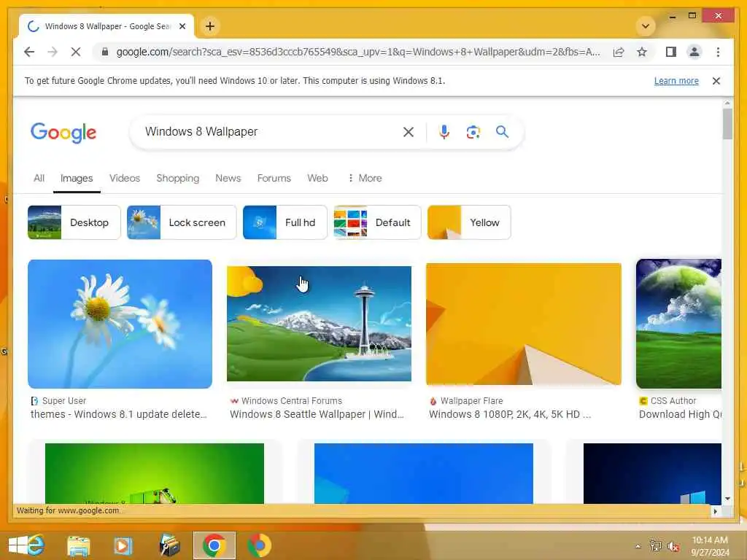Open the media player taskbar icon
This screenshot has height=560, width=747.
pyautogui.click(x=123, y=545)
